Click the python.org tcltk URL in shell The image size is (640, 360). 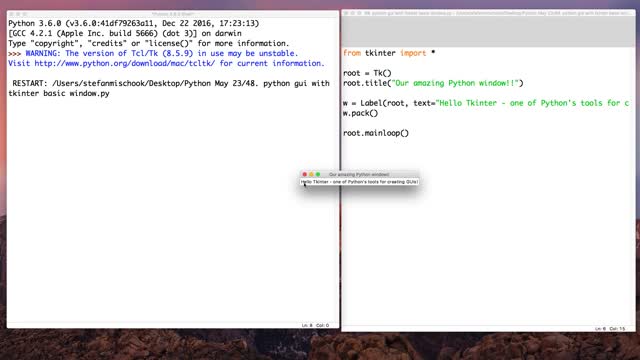124,63
